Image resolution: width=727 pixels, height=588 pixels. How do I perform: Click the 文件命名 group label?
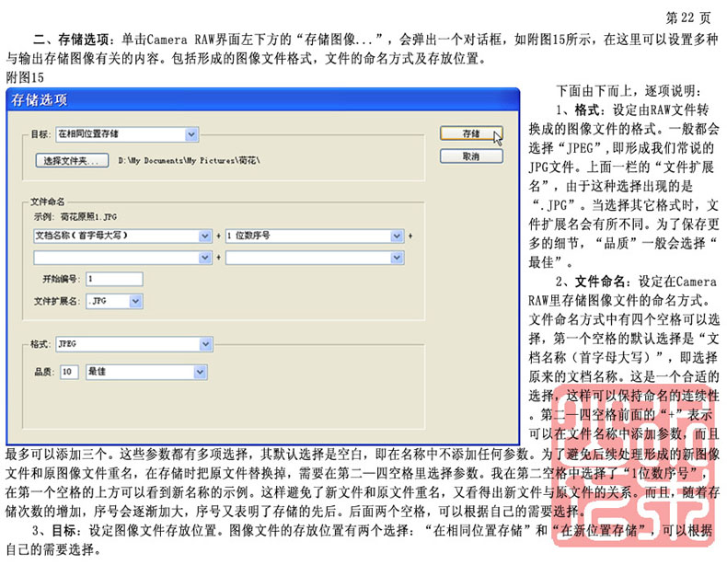47,202
